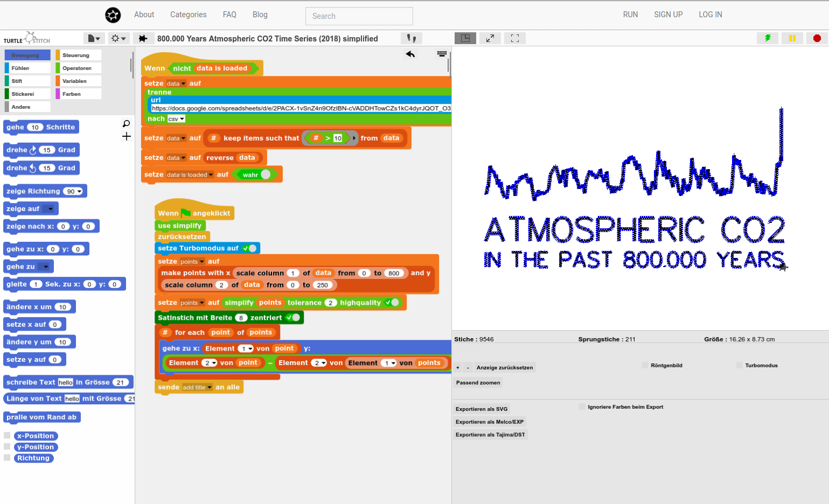
Task: Open the settings gear dropdown
Action: [x=117, y=38]
